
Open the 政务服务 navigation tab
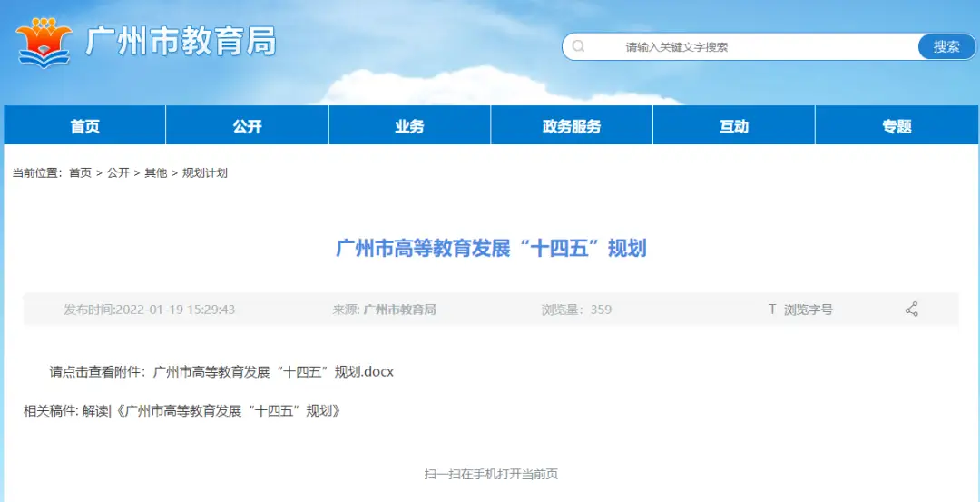tap(572, 125)
